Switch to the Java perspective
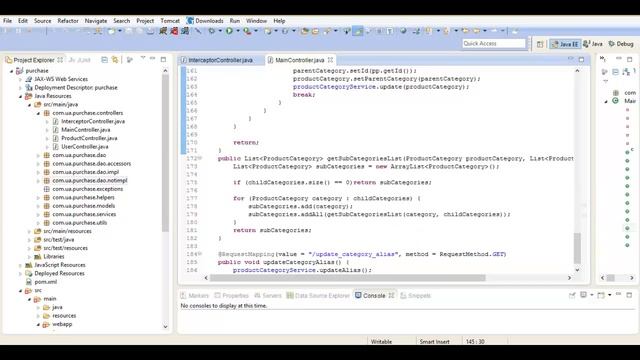 coord(593,44)
